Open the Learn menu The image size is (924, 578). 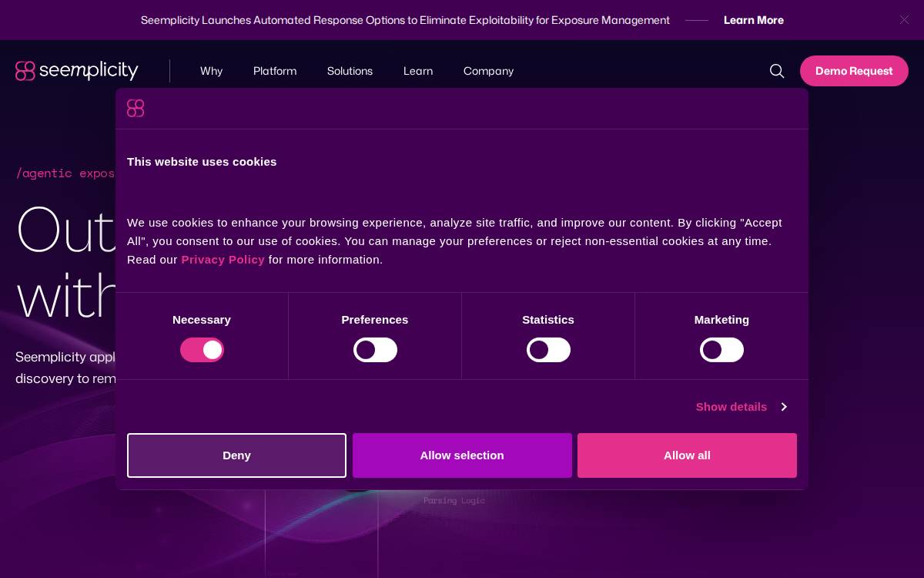click(418, 71)
